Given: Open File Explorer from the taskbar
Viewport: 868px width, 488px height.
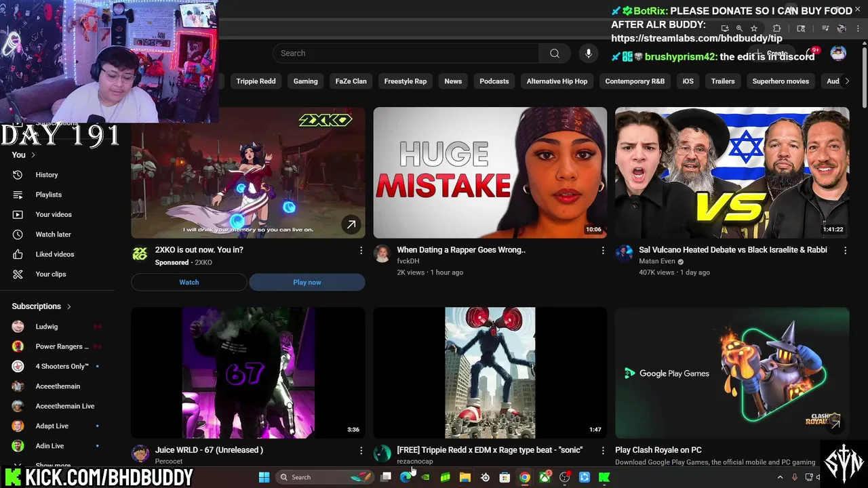Looking at the screenshot, I should point(465,477).
